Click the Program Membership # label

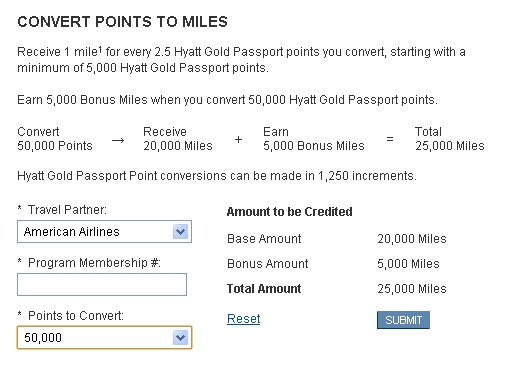pos(94,263)
